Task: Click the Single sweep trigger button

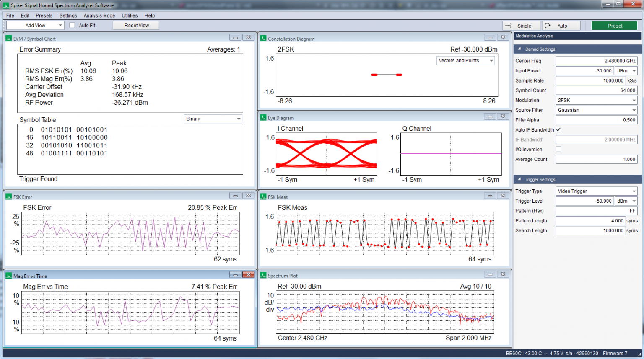Action: [x=521, y=26]
